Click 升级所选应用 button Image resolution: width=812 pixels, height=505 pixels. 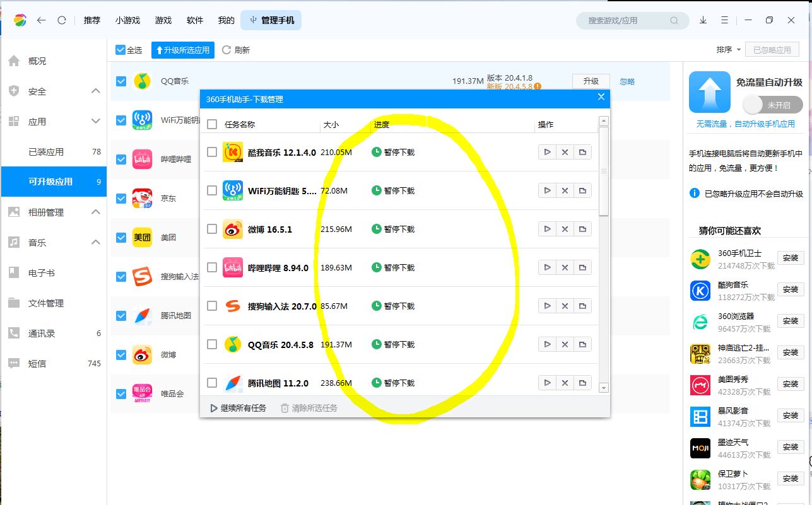click(x=183, y=50)
